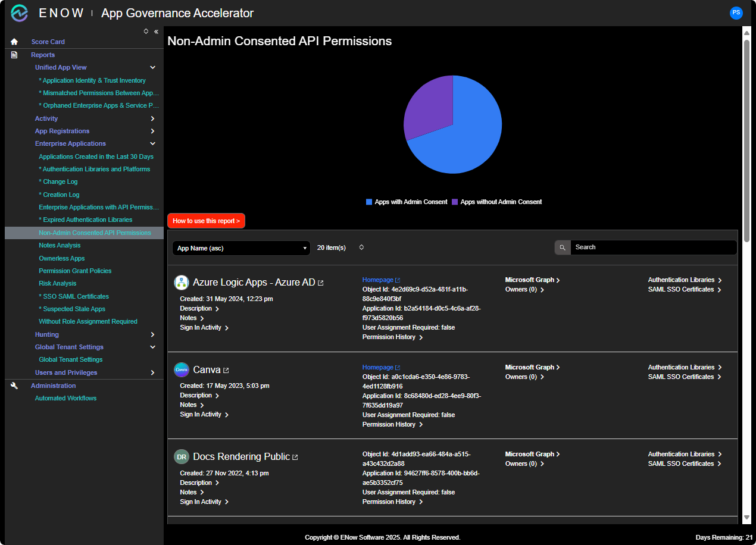Open the PS user avatar menu
The width and height of the screenshot is (756, 545).
[x=736, y=12]
